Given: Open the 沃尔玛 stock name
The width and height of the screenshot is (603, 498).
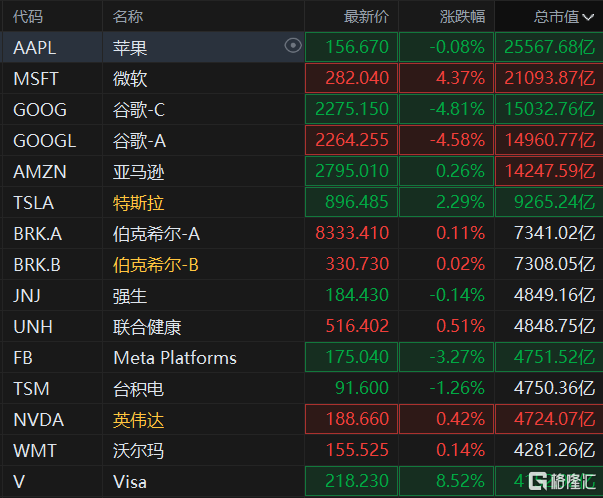Looking at the screenshot, I should (x=138, y=451).
